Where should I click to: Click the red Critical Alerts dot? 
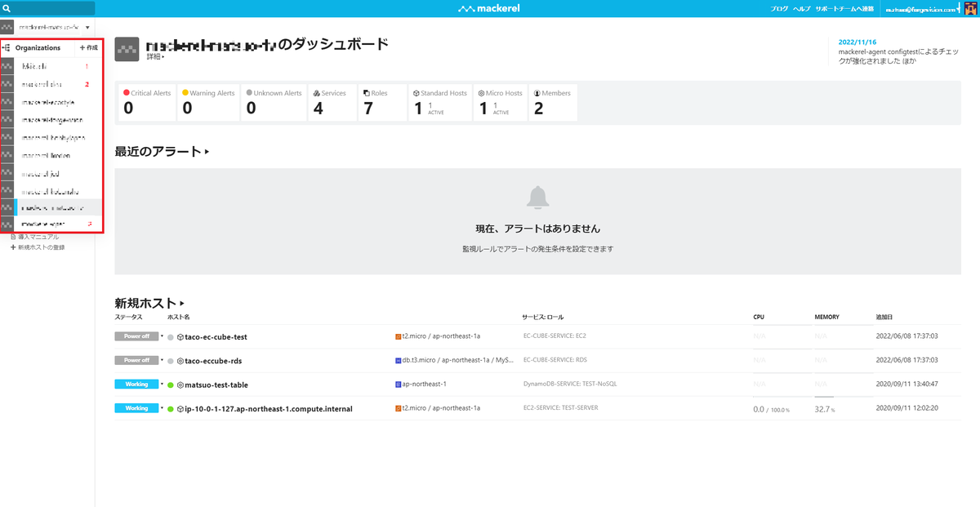[127, 93]
